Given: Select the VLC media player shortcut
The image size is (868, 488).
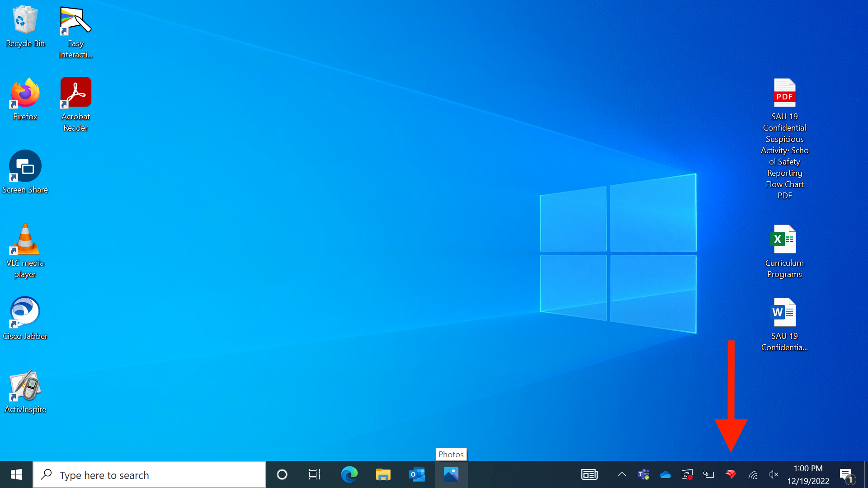Looking at the screenshot, I should [25, 251].
